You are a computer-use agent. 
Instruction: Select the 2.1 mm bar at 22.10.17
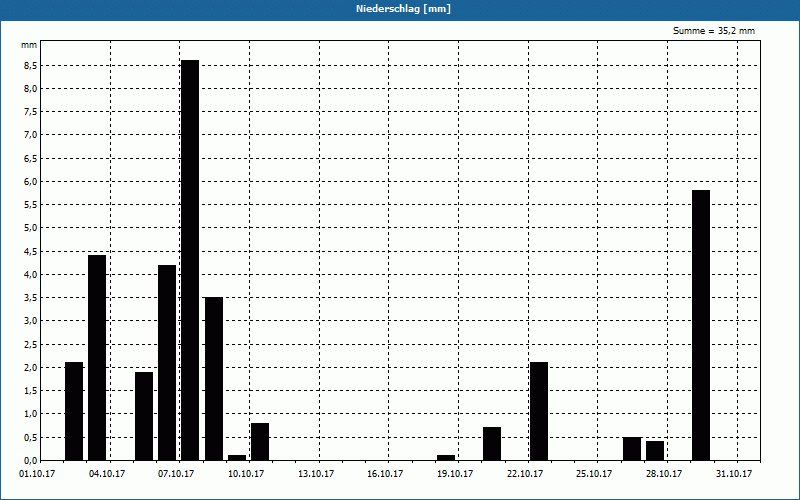[x=539, y=411]
